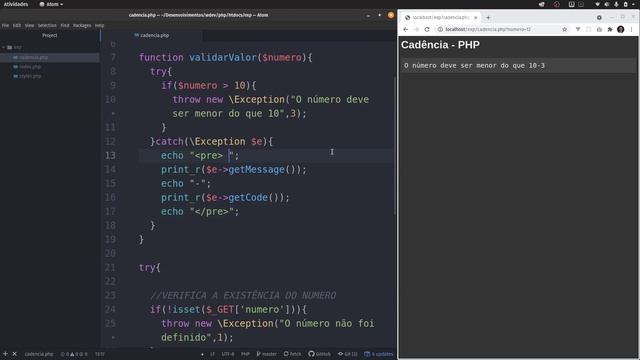Viewport: 640px width, 360px height.
Task: Click the round dark icon in the browser tab strip
Action: click(599, 18)
